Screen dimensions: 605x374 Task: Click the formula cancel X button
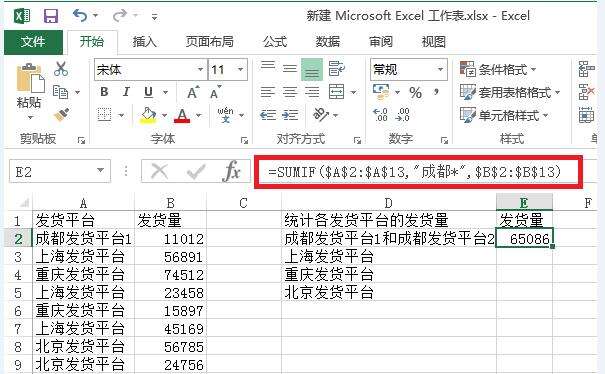click(x=159, y=171)
